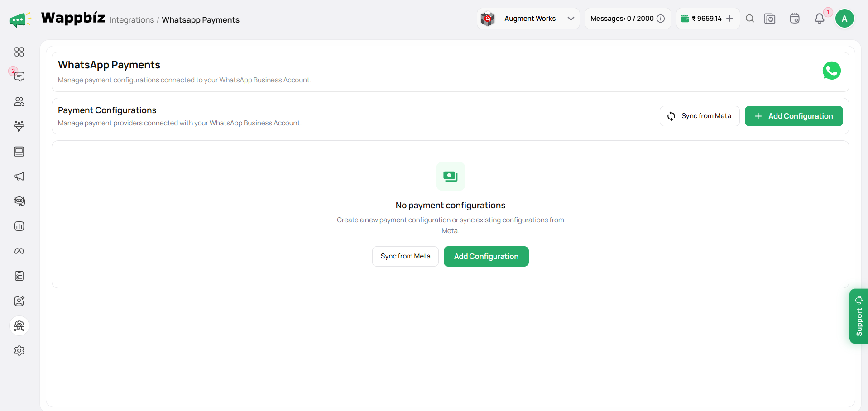Open the contacts people icon in sidebar

19,102
